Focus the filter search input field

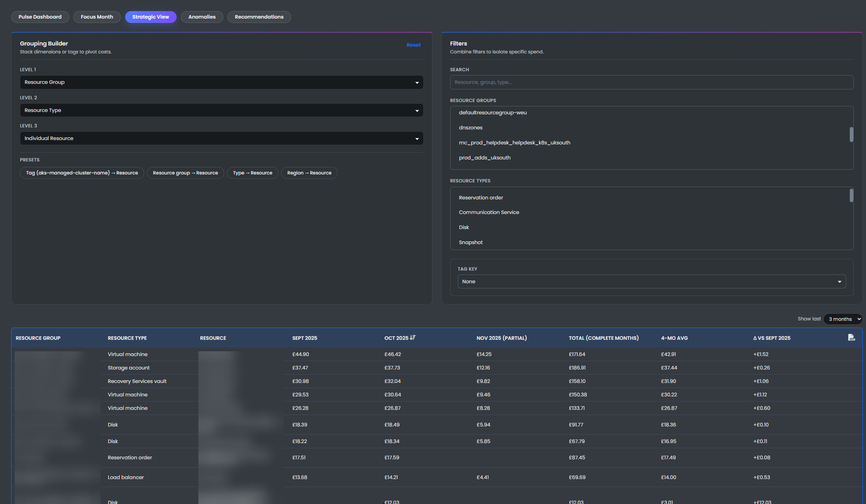[652, 82]
